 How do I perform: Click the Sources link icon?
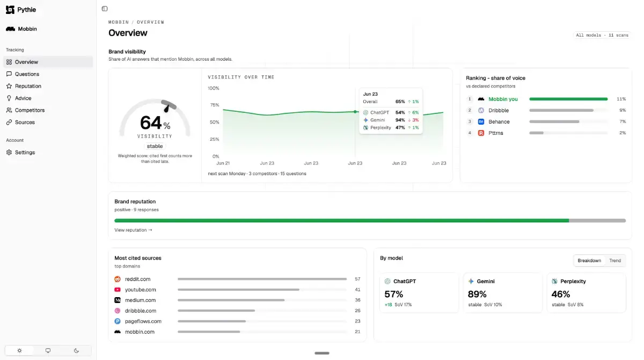click(9, 123)
